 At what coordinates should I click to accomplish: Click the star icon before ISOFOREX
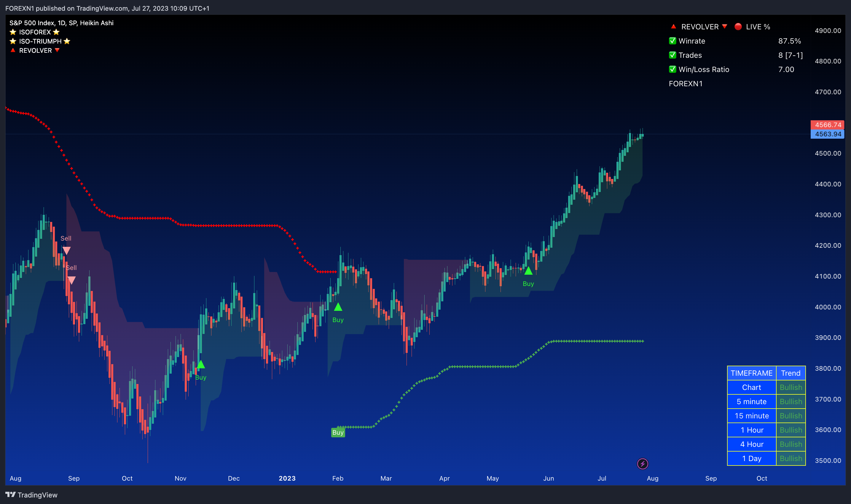coord(13,32)
